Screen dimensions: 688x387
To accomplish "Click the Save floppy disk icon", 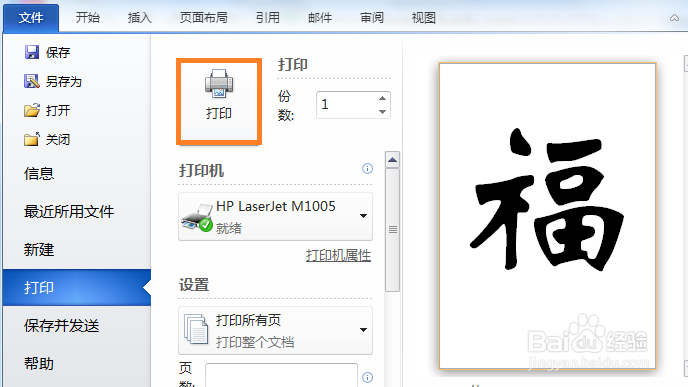I will click(x=32, y=52).
